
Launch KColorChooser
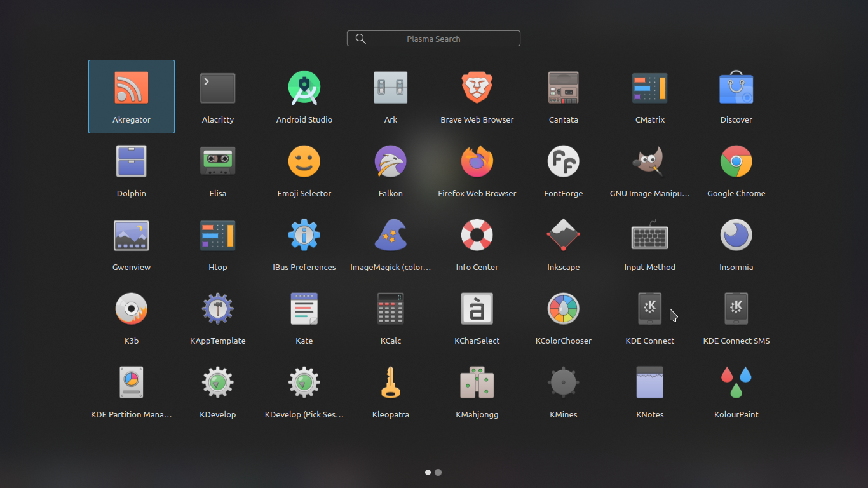564,318
